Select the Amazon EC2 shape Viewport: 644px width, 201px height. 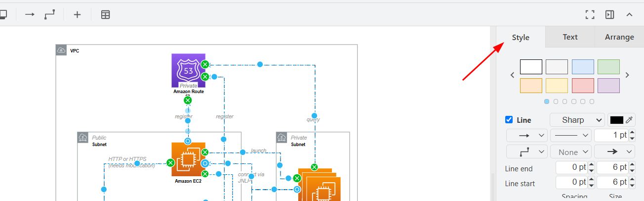click(x=188, y=159)
